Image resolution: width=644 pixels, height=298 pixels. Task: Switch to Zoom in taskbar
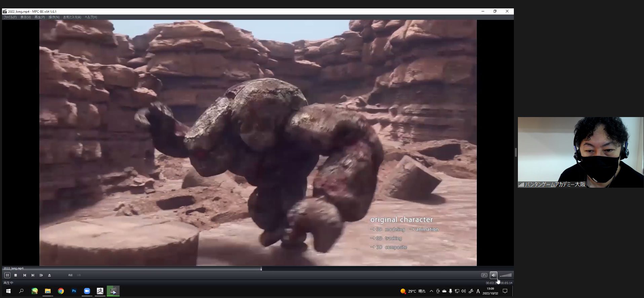click(87, 291)
